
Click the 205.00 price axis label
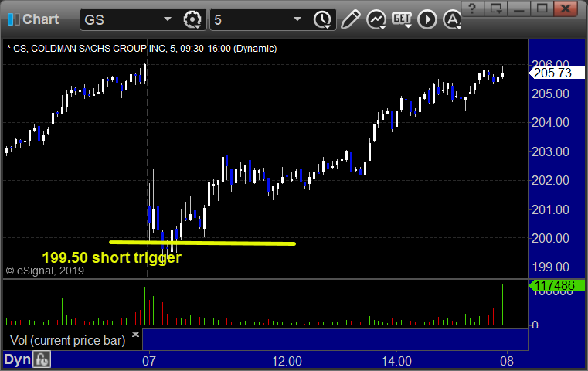(x=550, y=94)
